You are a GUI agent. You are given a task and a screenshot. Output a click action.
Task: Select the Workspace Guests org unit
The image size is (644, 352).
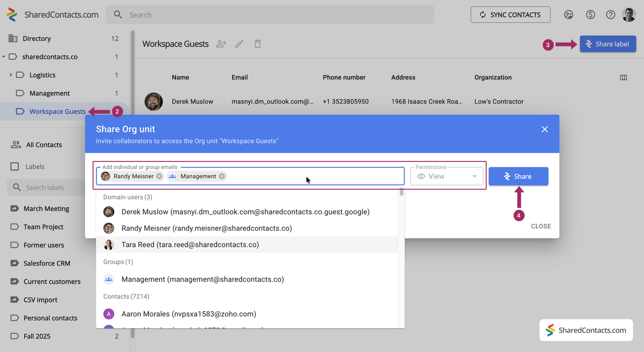[x=57, y=111]
